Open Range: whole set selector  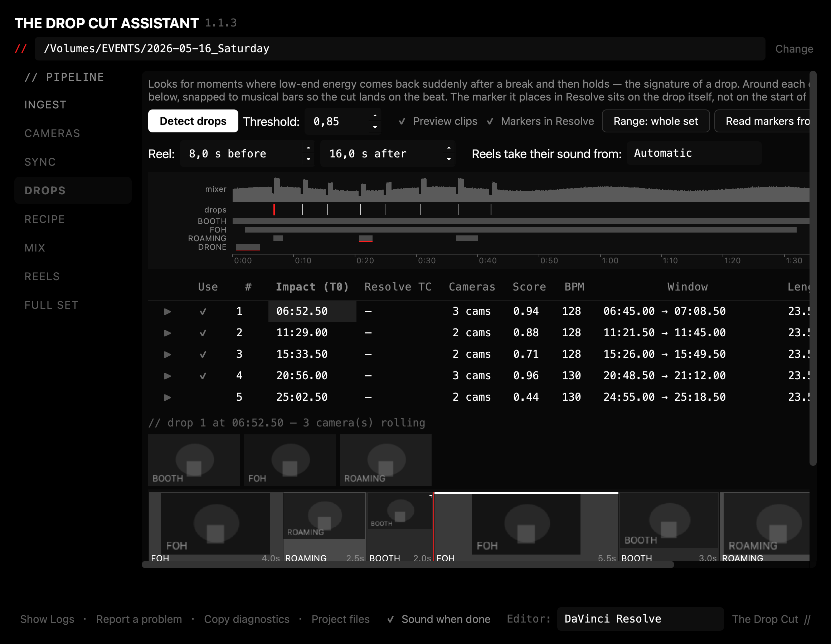pos(656,121)
